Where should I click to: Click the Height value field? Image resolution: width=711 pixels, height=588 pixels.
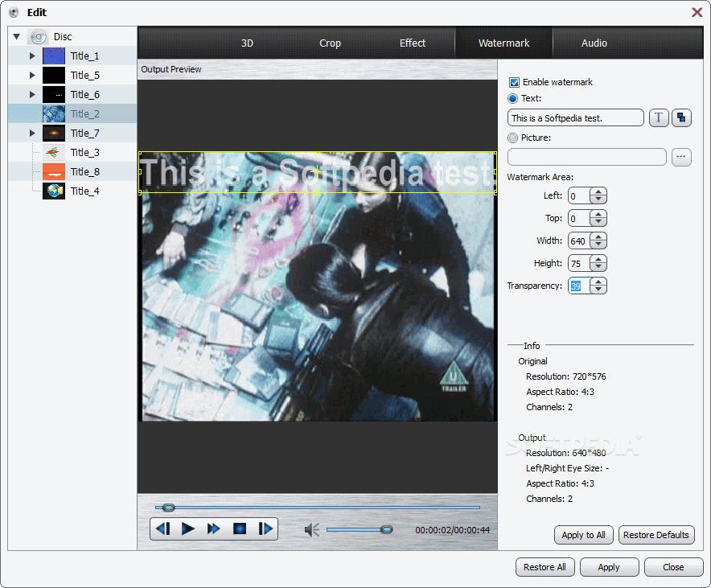[580, 263]
